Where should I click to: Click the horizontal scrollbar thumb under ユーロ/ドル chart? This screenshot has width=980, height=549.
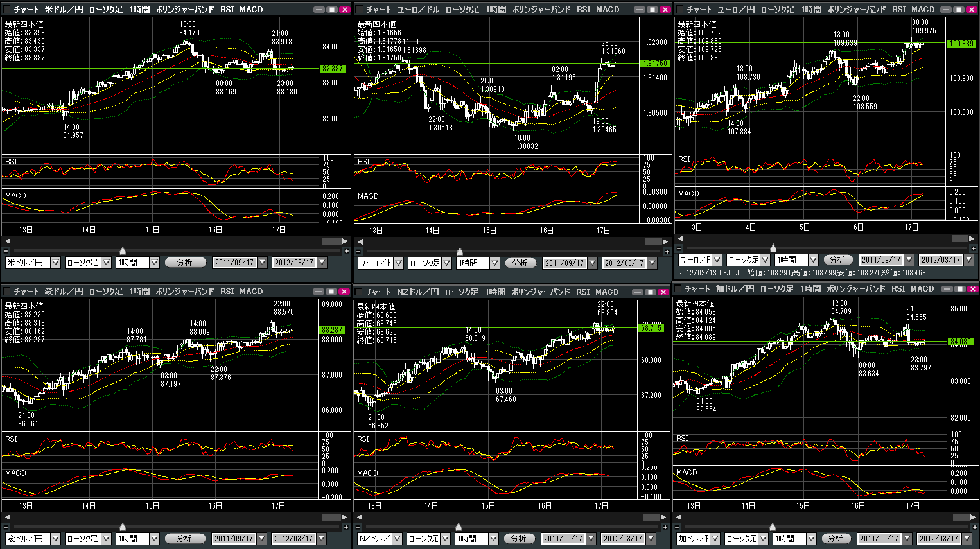click(654, 241)
